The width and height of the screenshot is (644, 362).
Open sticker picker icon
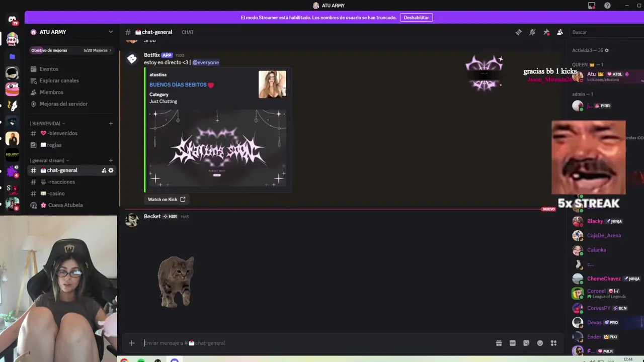[x=526, y=343]
